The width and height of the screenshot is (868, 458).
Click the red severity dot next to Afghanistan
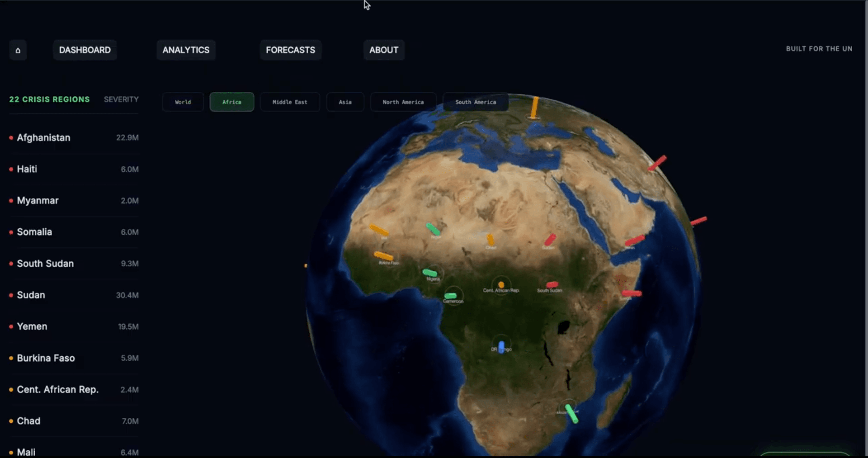(10, 138)
